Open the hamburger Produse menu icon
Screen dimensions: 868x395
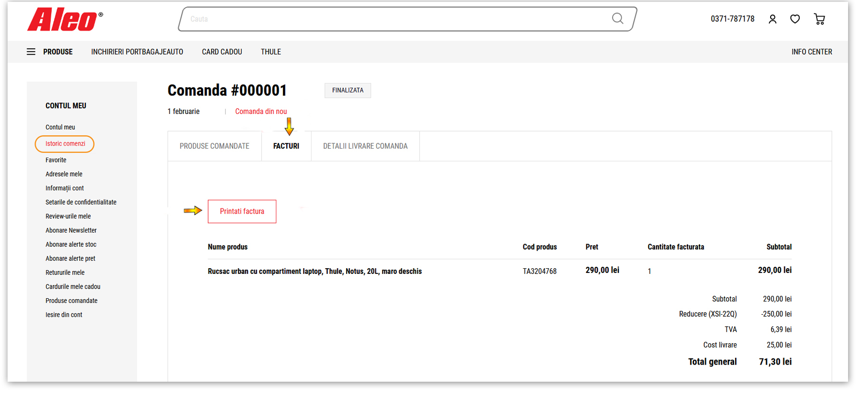coord(31,52)
